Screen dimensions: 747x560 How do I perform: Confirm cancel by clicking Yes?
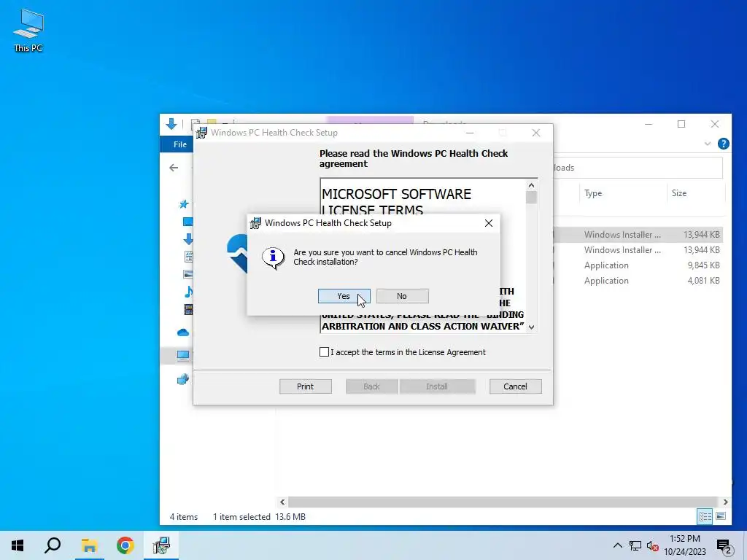pos(344,296)
